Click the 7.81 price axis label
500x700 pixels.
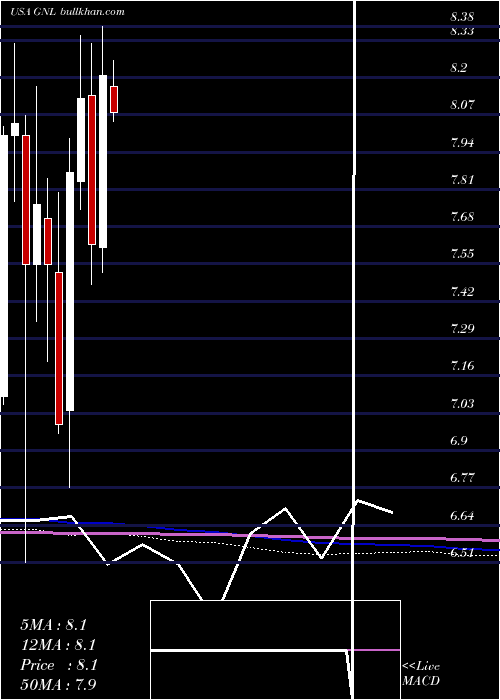pos(462,180)
